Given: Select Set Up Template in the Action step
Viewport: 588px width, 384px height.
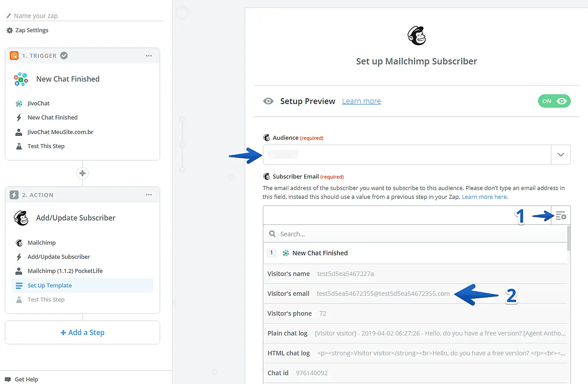Looking at the screenshot, I should click(49, 285).
